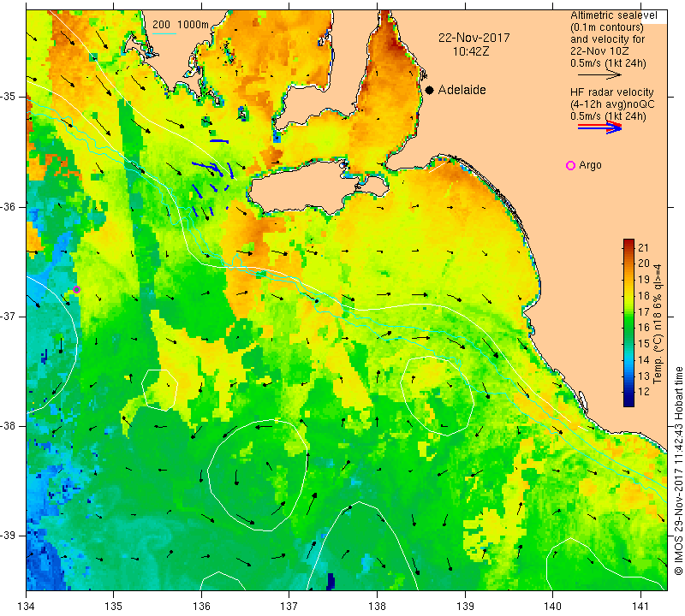The image size is (685, 616).
Task: Click the 134 longitude axis label
Action: pyautogui.click(x=27, y=606)
